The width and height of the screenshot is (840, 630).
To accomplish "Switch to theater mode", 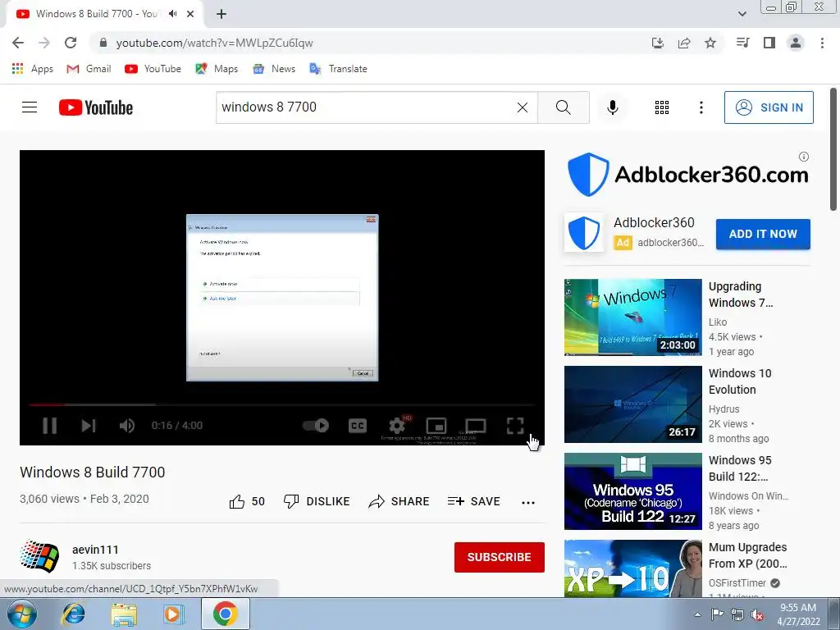I will pos(475,426).
